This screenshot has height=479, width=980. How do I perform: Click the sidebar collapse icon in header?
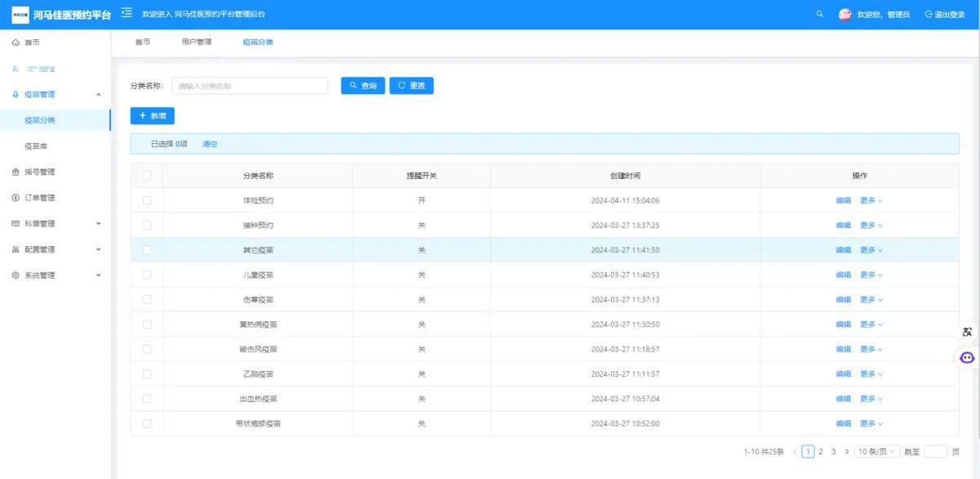(127, 13)
